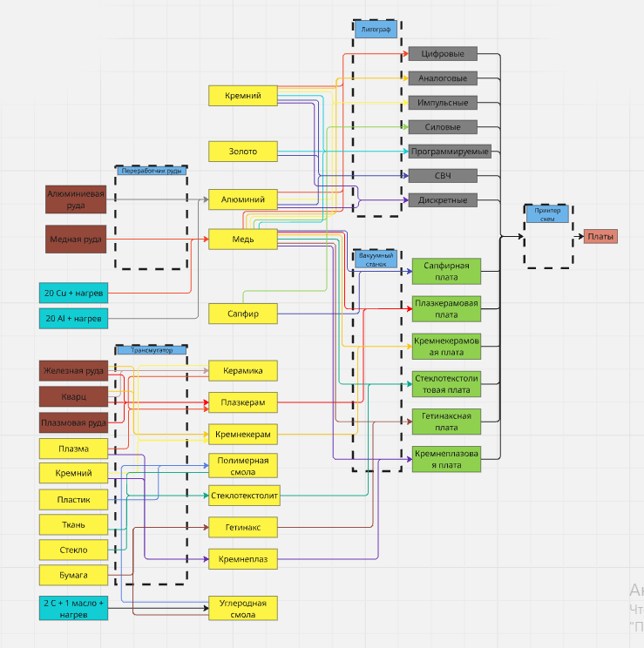Click the Углеродная смола node
644x648 pixels.
click(x=242, y=608)
